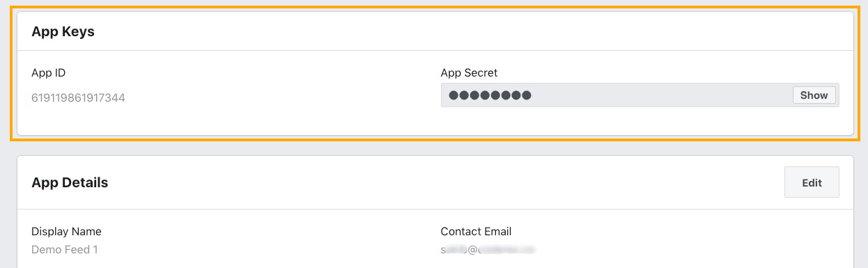Screen dimensions: 868x268
Task: Click the Contact Email label
Action: pos(476,231)
